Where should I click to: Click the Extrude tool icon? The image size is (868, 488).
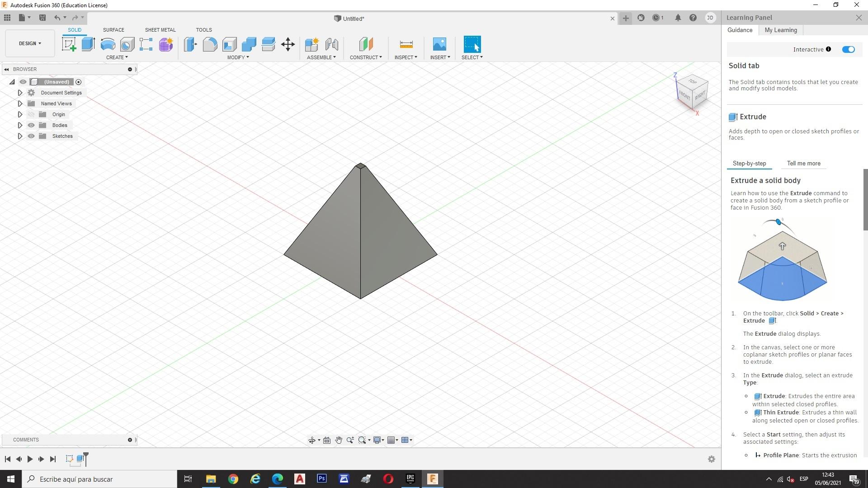click(x=88, y=44)
